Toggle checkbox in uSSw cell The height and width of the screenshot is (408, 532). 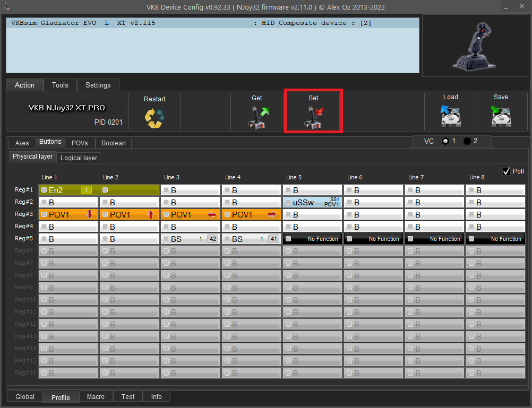[x=288, y=202]
